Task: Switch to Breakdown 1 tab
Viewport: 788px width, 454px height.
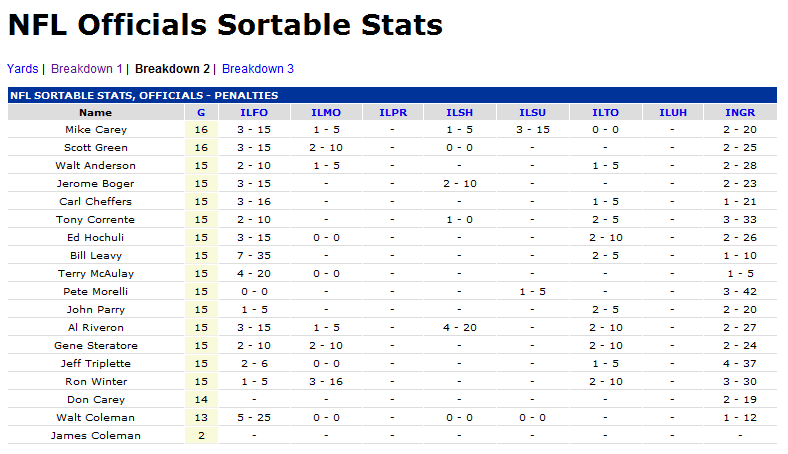Action: [86, 69]
